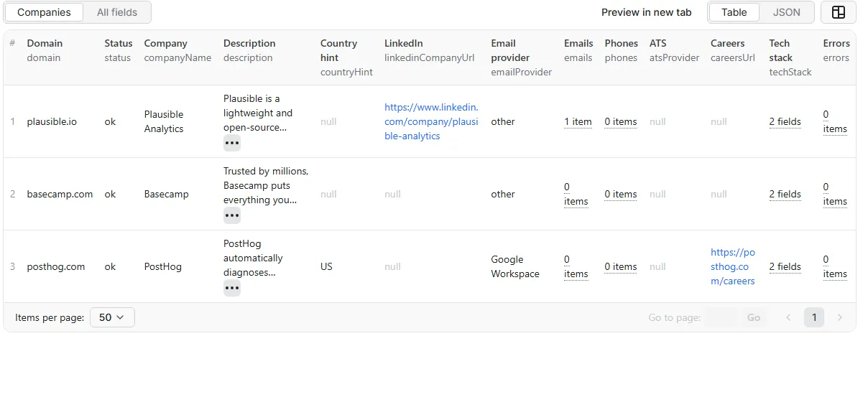
Task: Expand emails '1 item' for plausible.io
Action: pos(578,121)
